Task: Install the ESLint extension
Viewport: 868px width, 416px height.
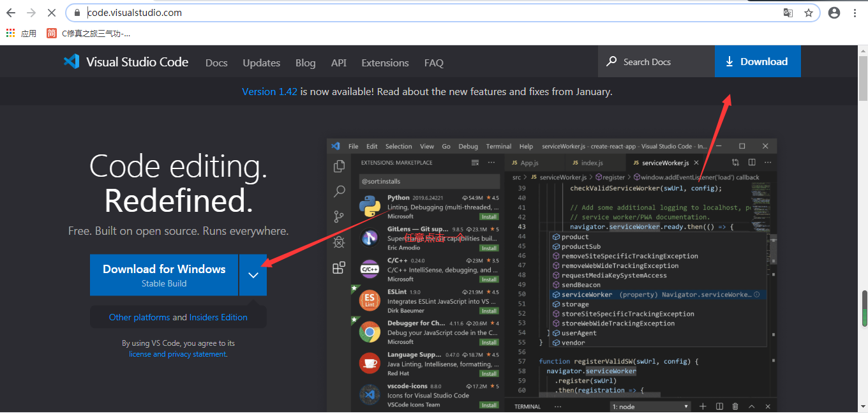Action: (x=490, y=311)
